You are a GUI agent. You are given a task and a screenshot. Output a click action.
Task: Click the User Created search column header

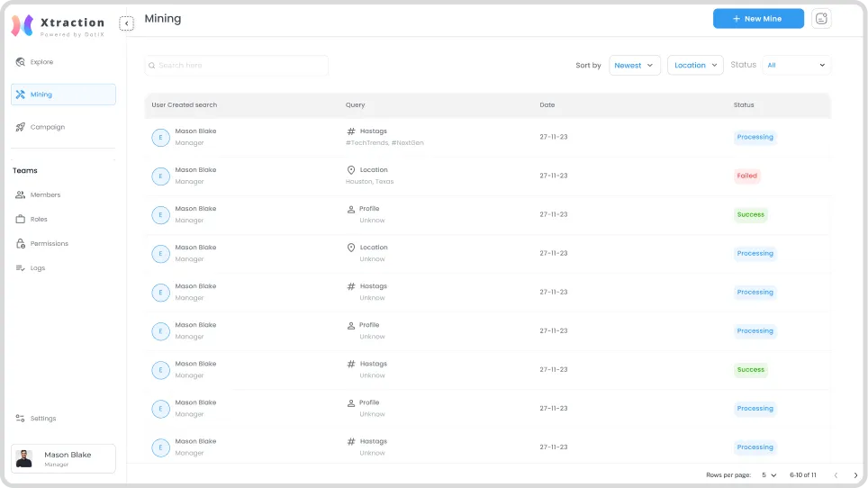pyautogui.click(x=185, y=105)
